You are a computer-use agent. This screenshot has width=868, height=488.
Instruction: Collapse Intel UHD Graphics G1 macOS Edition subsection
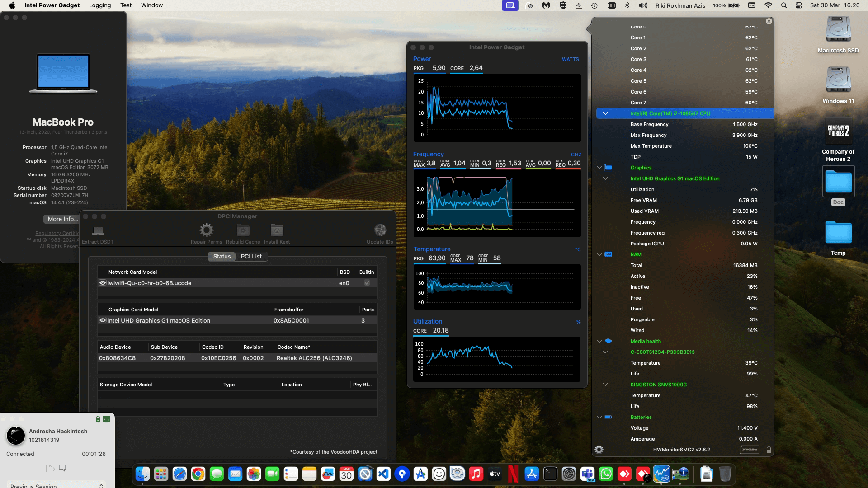pyautogui.click(x=605, y=178)
